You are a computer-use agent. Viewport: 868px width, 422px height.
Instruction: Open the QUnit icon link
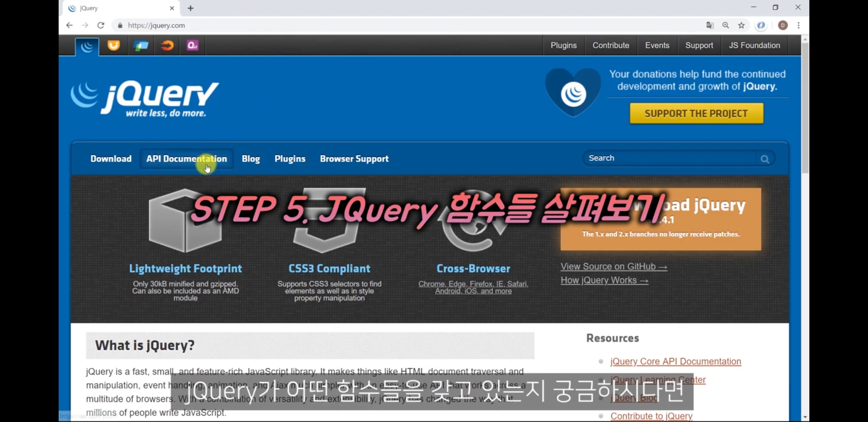[x=193, y=45]
